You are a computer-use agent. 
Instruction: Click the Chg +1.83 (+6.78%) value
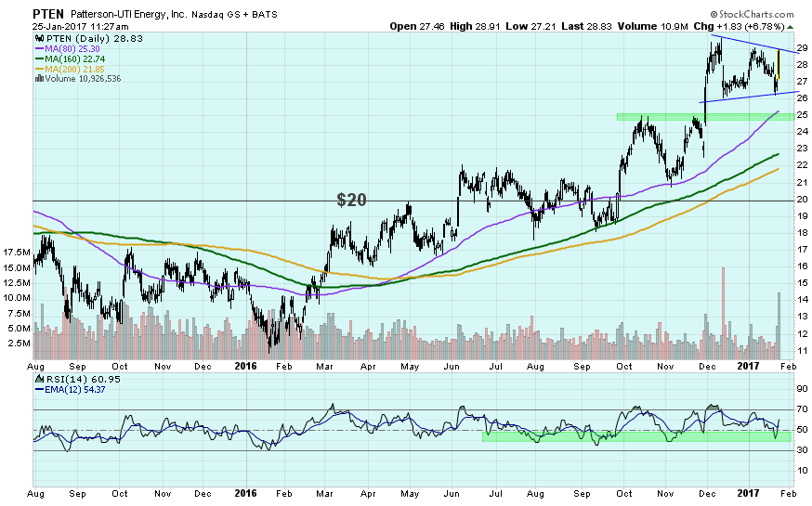tap(739, 26)
